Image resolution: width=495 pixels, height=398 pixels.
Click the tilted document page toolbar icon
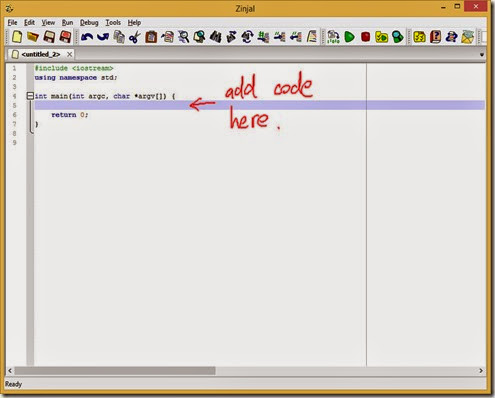pyautogui.click(x=312, y=37)
